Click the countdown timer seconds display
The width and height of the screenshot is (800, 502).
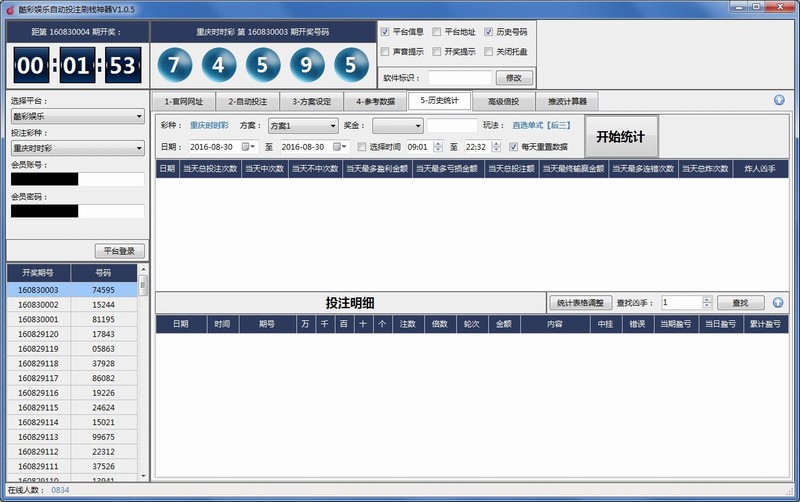[x=122, y=67]
